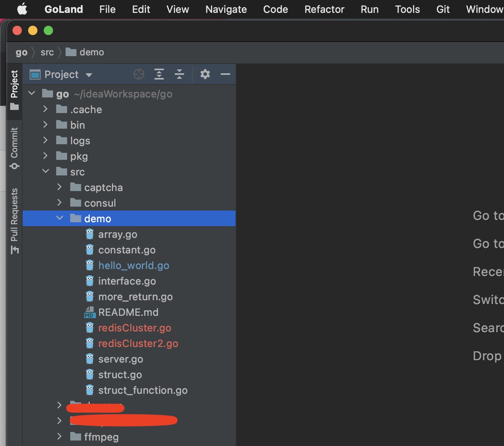504x446 pixels.
Task: Select the ffmpeg folder name
Action: 101,437
